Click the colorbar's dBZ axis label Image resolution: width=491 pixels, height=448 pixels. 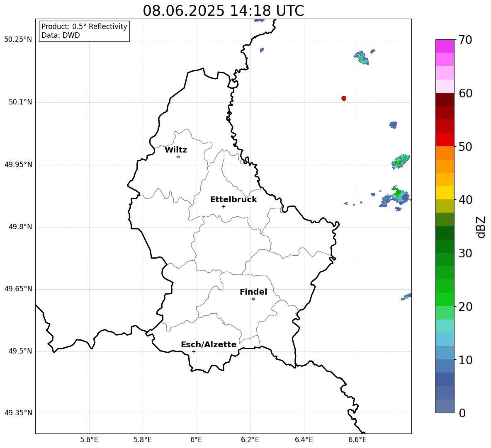481,227
